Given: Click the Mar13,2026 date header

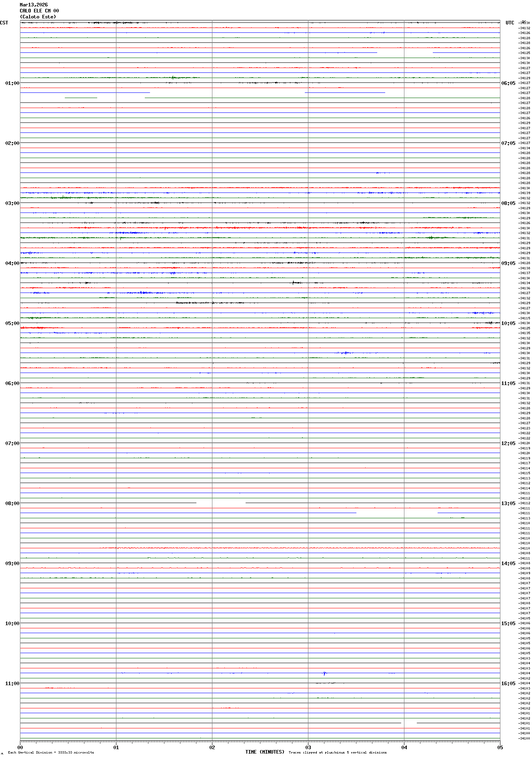Looking at the screenshot, I should pos(34,5).
